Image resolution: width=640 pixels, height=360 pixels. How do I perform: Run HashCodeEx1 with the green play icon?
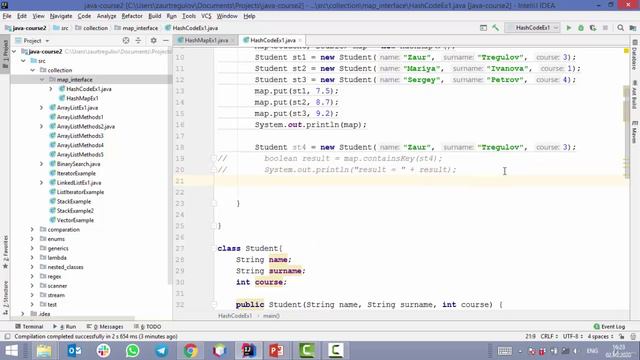coord(569,28)
